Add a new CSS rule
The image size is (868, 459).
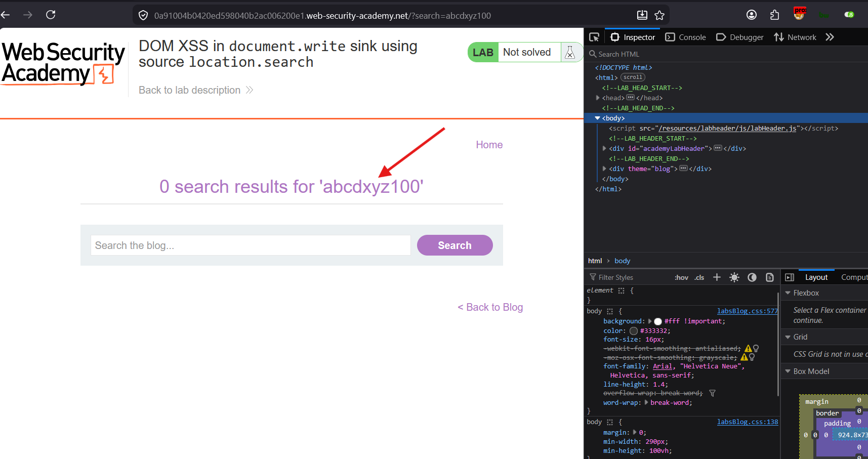coord(717,277)
